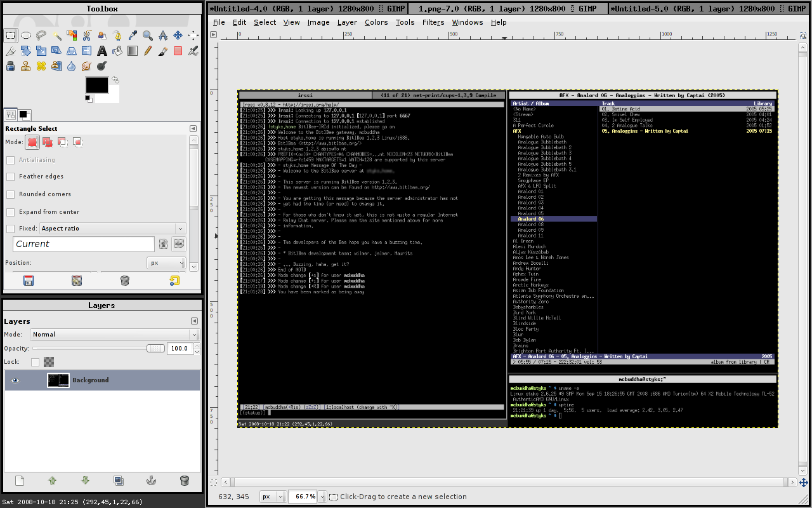Switch to the Untitled-5.0 GIMP window
Screen dimensions: 812x508
click(x=710, y=9)
